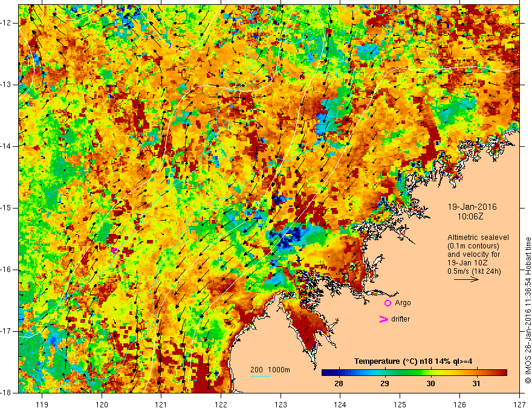The height and width of the screenshot is (411, 532).
Task: Click the temperature color scale bar
Action: (x=414, y=373)
